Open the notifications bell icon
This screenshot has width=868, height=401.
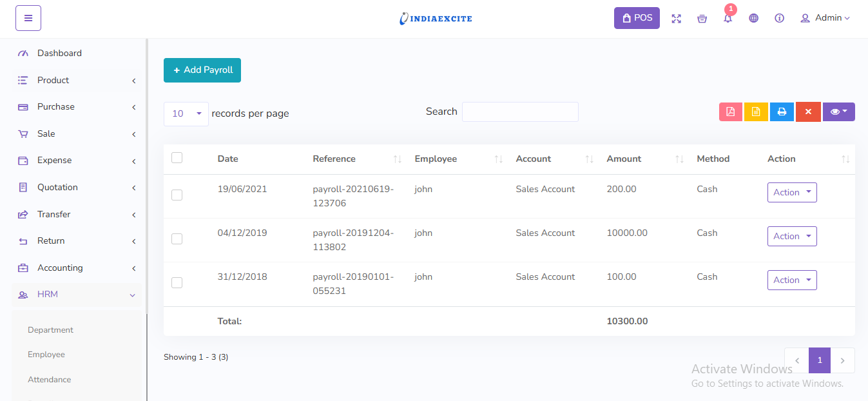click(x=728, y=19)
